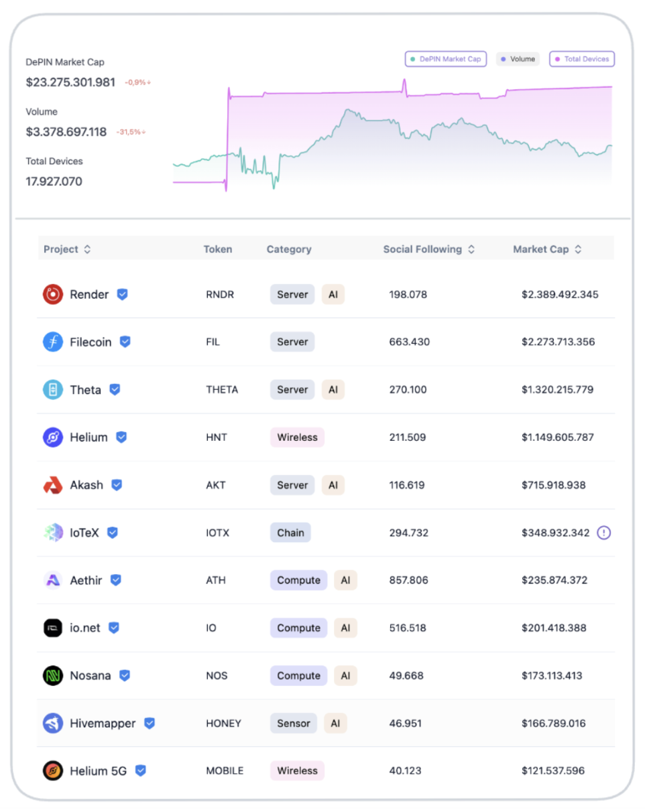The width and height of the screenshot is (645, 812).
Task: Select the Chain tag in the IoTeX row
Action: coord(290,533)
